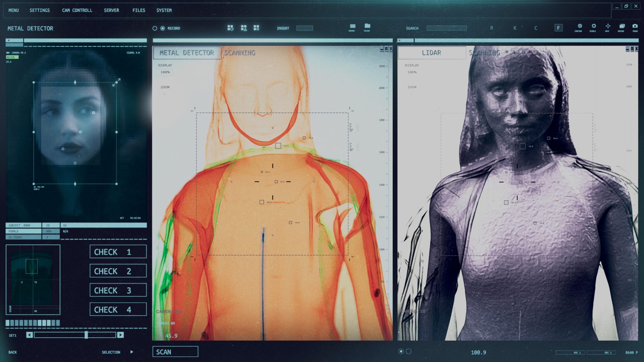Open the Review icon

pos(622,26)
